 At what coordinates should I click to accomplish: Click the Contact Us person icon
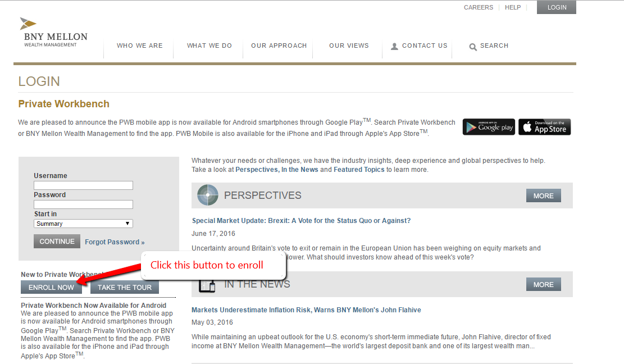pos(394,46)
